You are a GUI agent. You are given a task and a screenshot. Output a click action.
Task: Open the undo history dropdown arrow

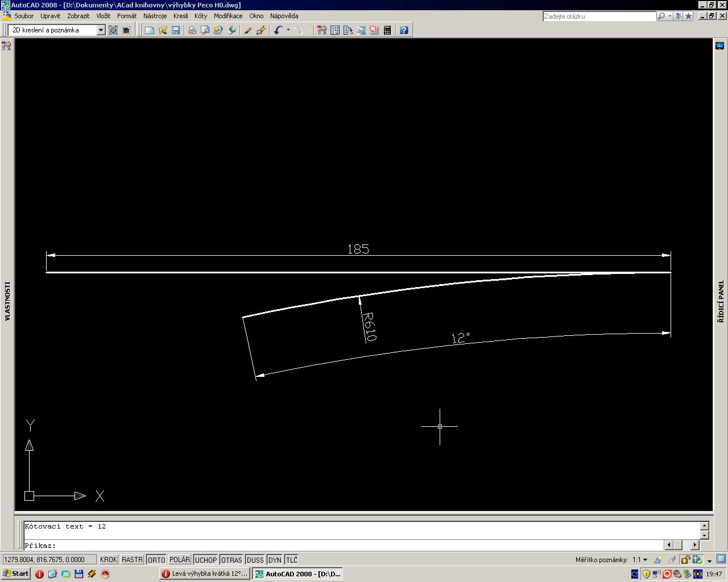(288, 30)
